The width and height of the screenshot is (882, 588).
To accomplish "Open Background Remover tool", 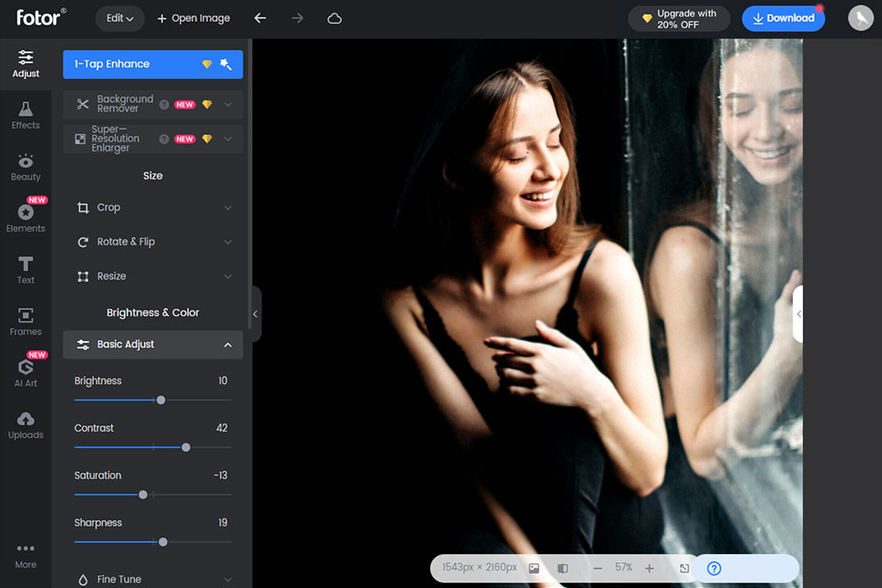I will click(x=153, y=104).
